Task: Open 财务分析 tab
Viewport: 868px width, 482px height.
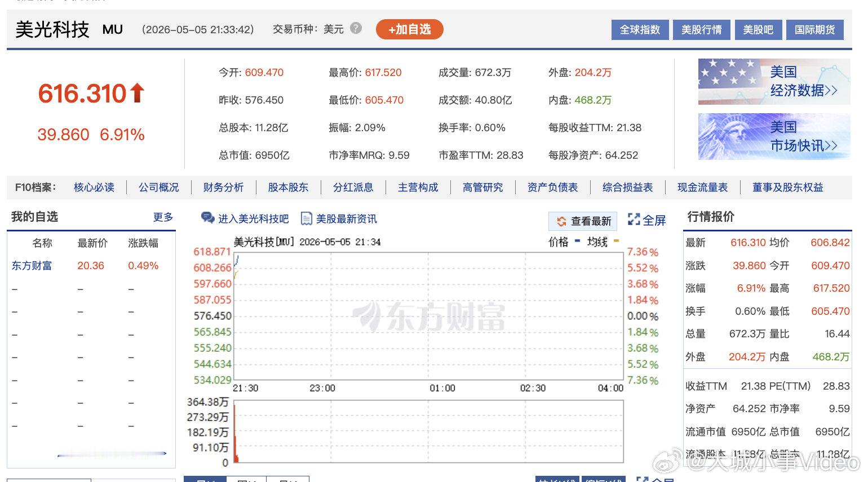Action: coord(224,188)
